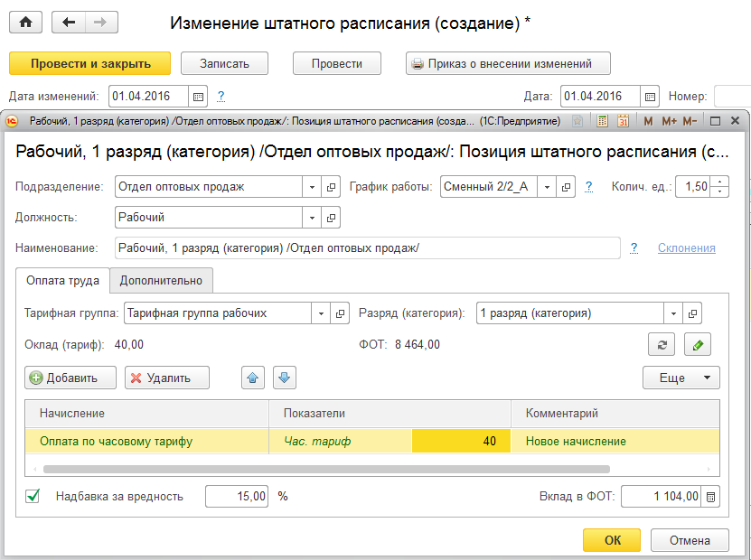The width and height of the screenshot is (751, 560).
Task: Click the horizontal scrollbar in accruals table
Action: tap(325, 470)
